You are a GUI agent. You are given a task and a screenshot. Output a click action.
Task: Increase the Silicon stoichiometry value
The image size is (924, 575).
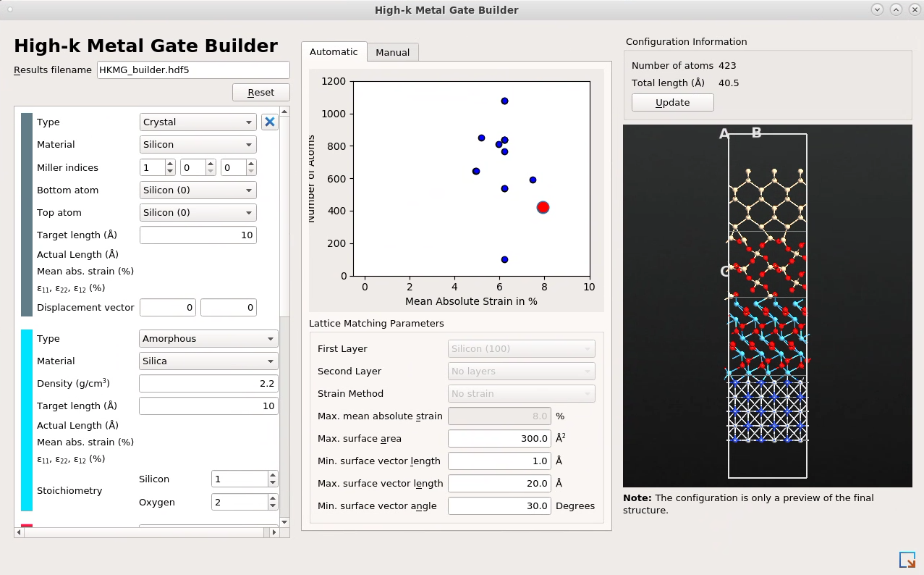tap(273, 475)
